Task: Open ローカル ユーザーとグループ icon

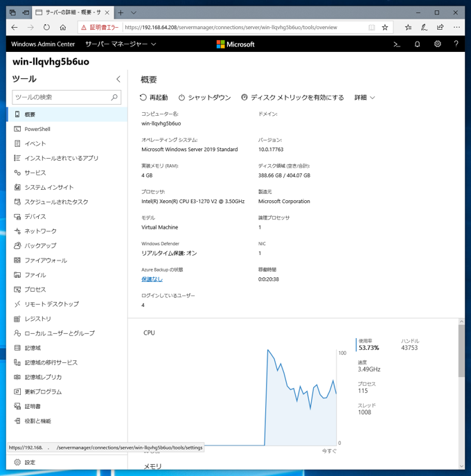Action: coord(17,333)
